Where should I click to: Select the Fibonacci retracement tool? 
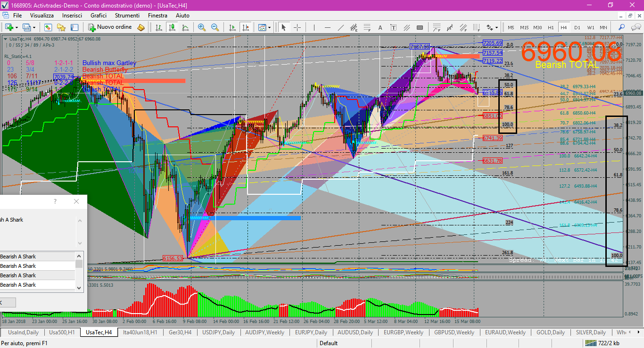(x=367, y=27)
